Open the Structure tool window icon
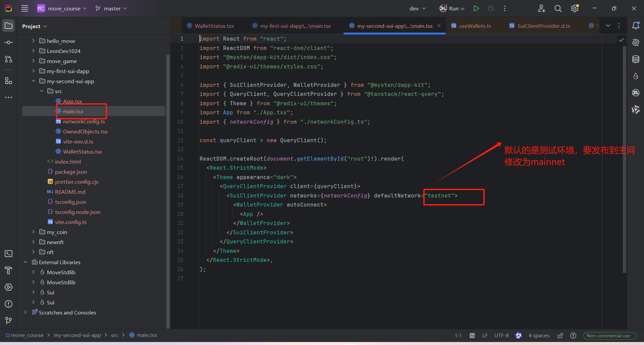Image resolution: width=644 pixels, height=345 pixels. pyautogui.click(x=9, y=81)
